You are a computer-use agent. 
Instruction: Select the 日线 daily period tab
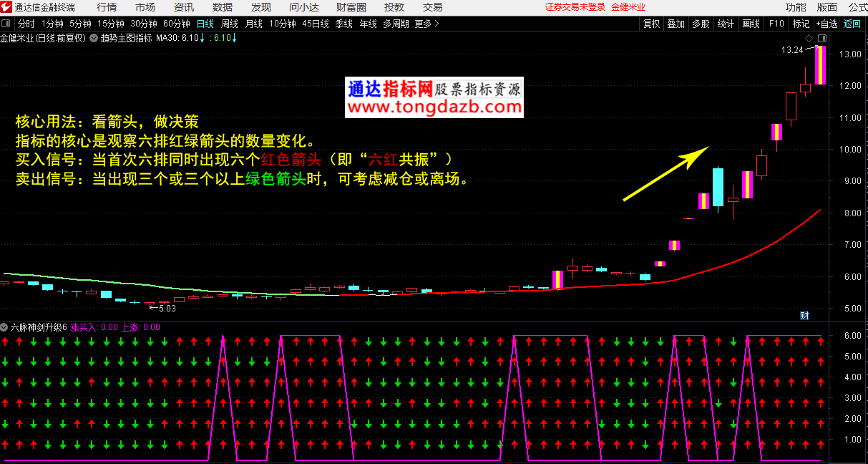tap(205, 24)
